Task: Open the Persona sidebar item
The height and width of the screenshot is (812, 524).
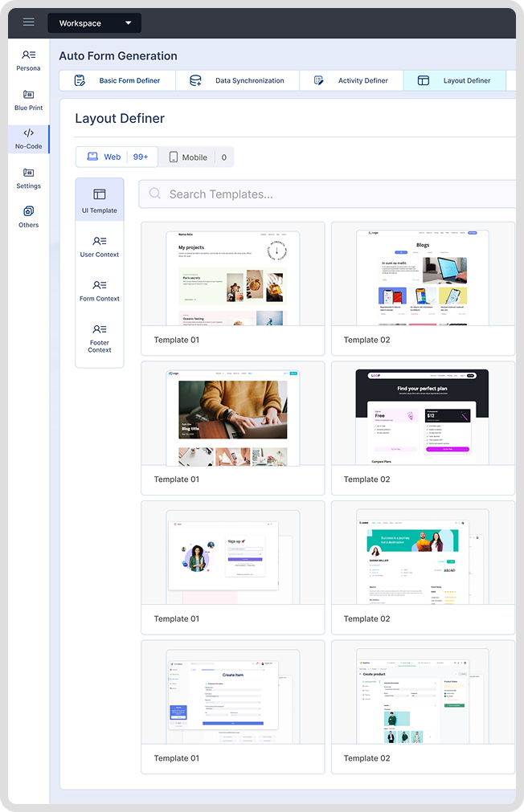Action: [29, 60]
